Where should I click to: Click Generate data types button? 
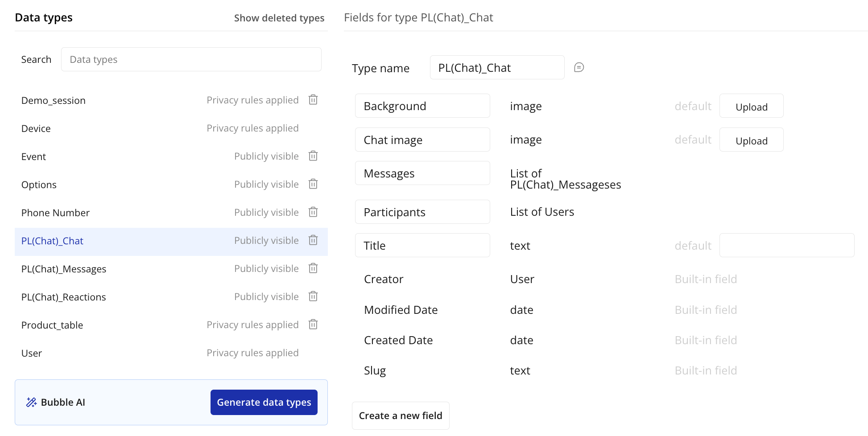(x=264, y=402)
